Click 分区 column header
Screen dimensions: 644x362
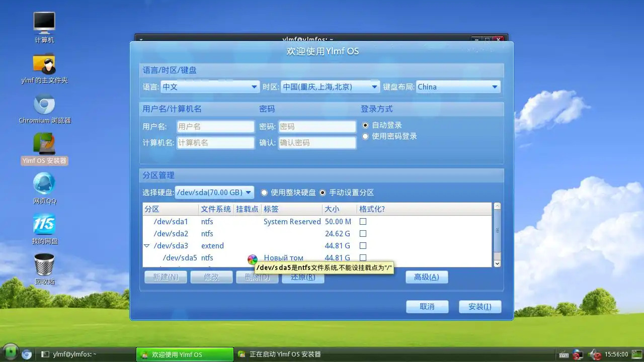tap(171, 209)
